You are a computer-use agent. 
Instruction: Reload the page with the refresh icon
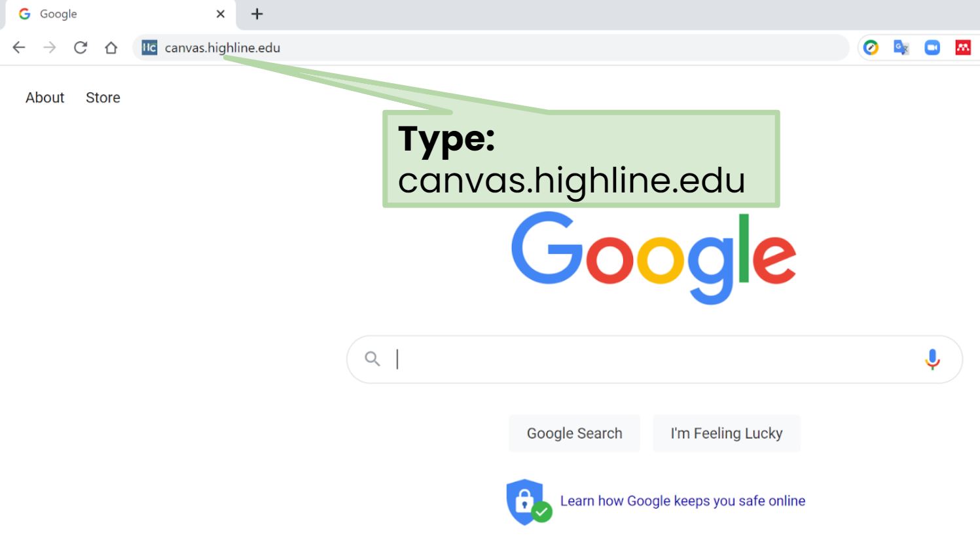81,47
